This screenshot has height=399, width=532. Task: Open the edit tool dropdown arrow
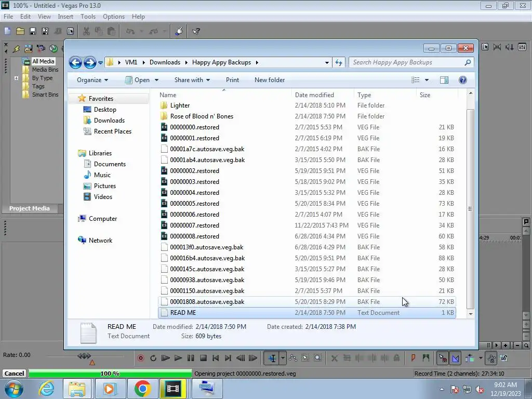(x=283, y=358)
